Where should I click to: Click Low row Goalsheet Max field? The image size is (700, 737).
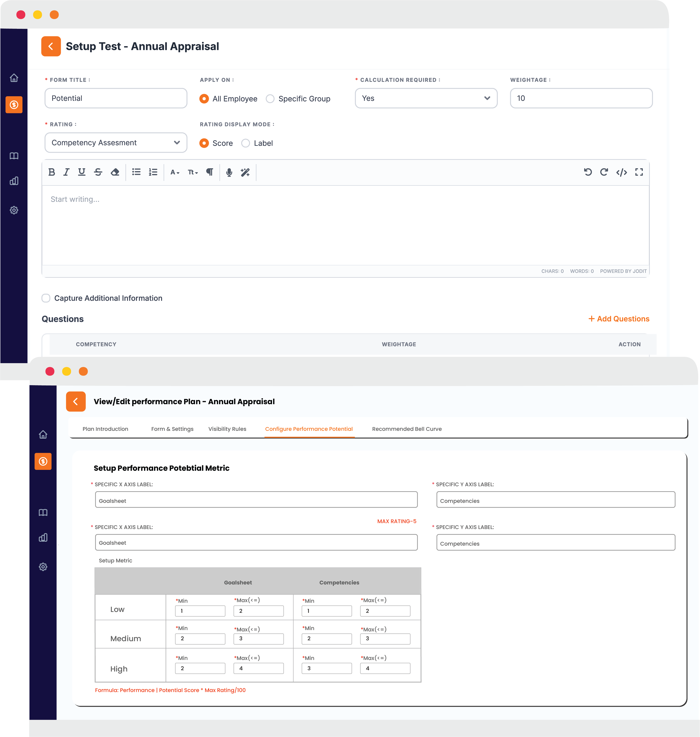[258, 611]
